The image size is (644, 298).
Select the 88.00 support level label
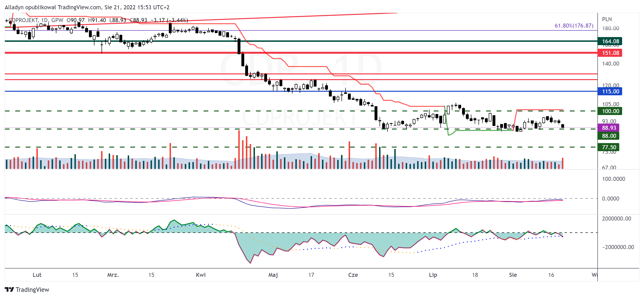pos(608,136)
